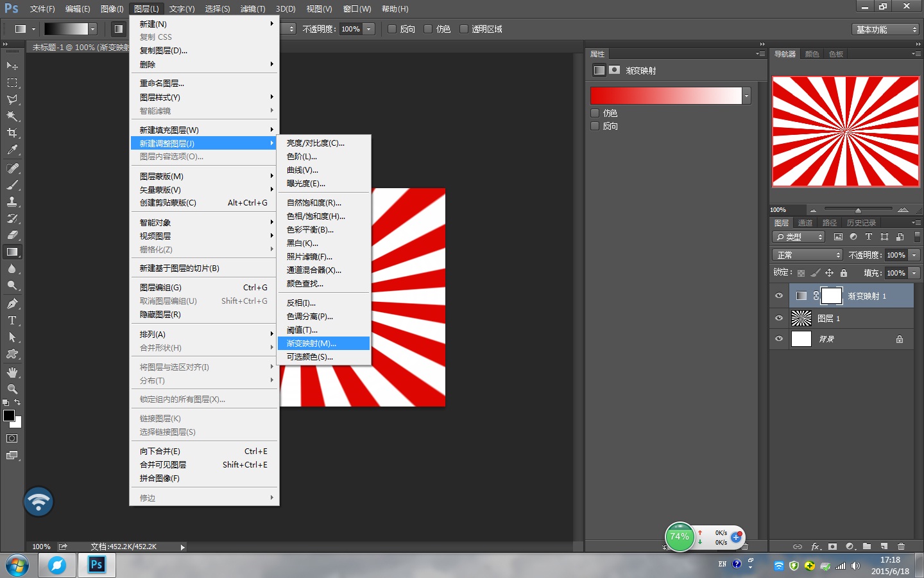Click the Windows Start button

coord(17,566)
